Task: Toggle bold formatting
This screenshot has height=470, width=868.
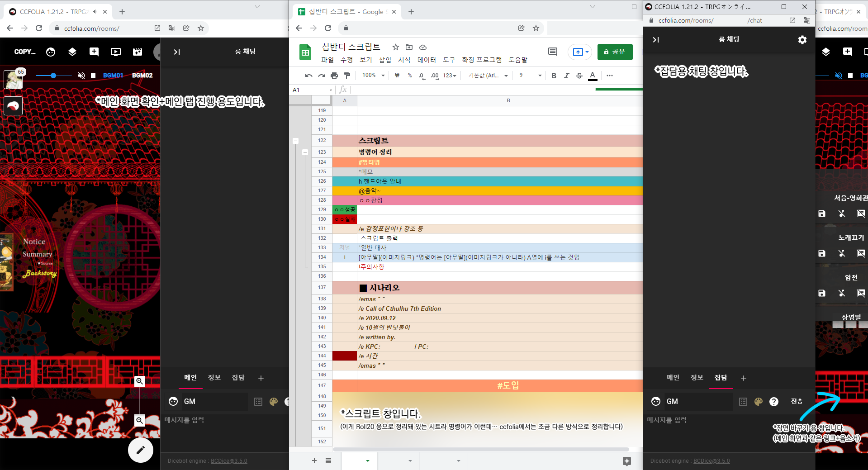Action: [x=554, y=76]
